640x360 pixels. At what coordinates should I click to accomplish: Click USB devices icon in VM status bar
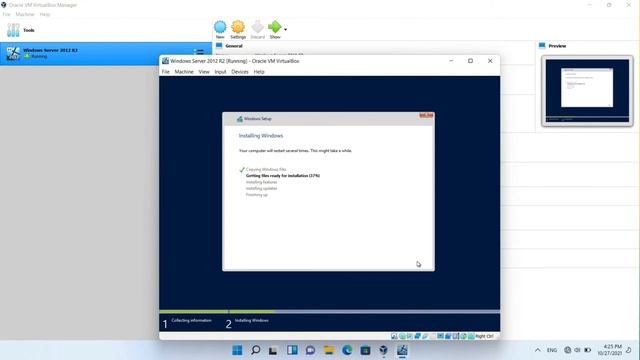425,336
